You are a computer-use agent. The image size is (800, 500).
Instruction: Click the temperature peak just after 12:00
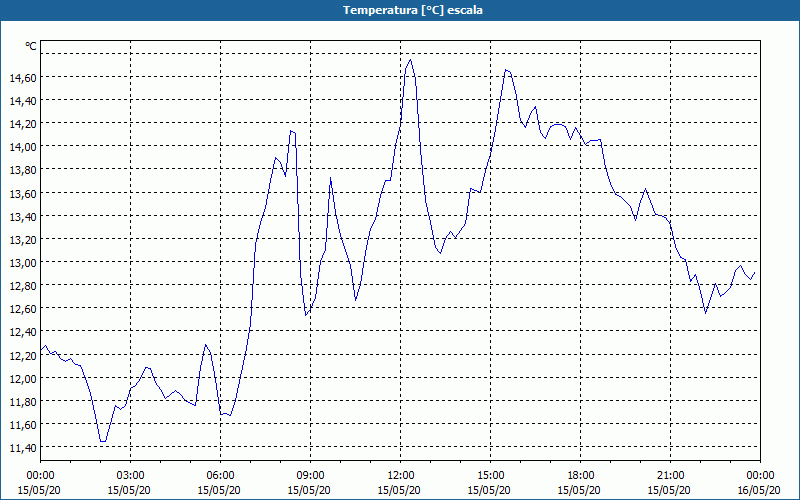(410, 60)
